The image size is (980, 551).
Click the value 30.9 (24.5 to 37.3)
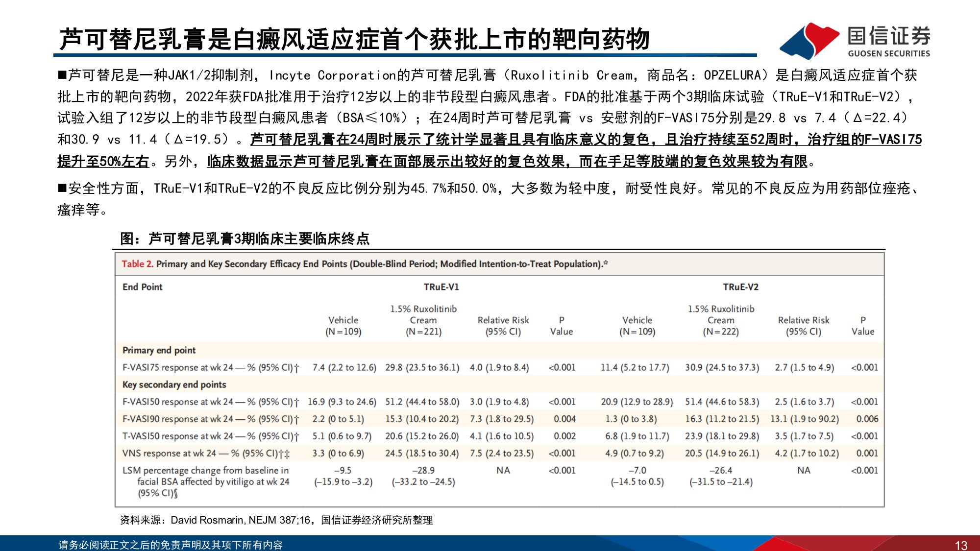722,367
